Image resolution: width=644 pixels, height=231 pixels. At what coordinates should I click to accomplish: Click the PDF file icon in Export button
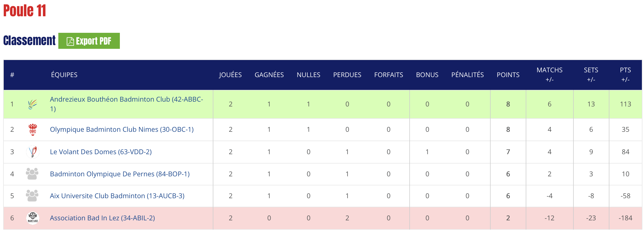(x=70, y=41)
